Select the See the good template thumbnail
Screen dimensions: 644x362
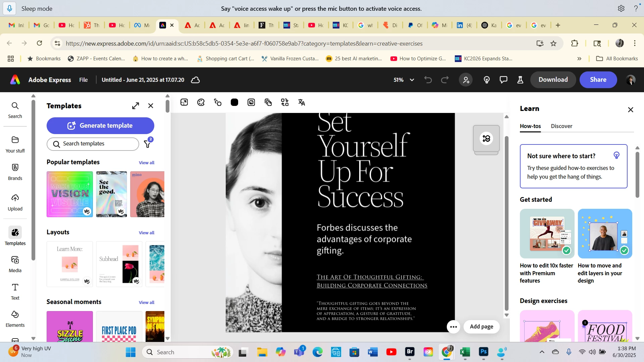[x=111, y=194]
